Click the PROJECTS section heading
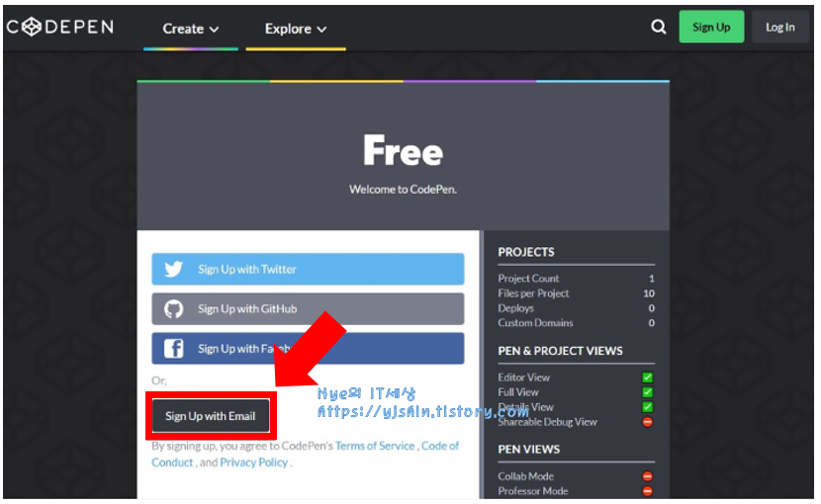821x504 pixels. click(x=526, y=252)
